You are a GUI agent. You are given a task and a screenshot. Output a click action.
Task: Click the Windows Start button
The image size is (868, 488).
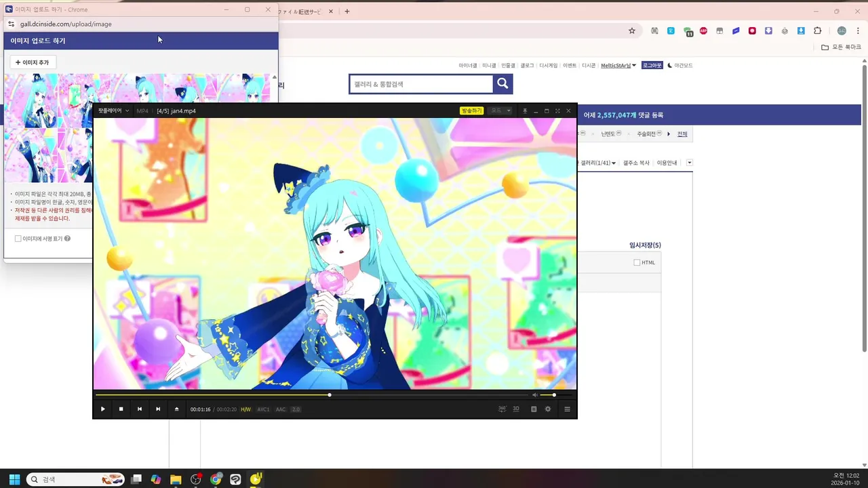pyautogui.click(x=14, y=479)
